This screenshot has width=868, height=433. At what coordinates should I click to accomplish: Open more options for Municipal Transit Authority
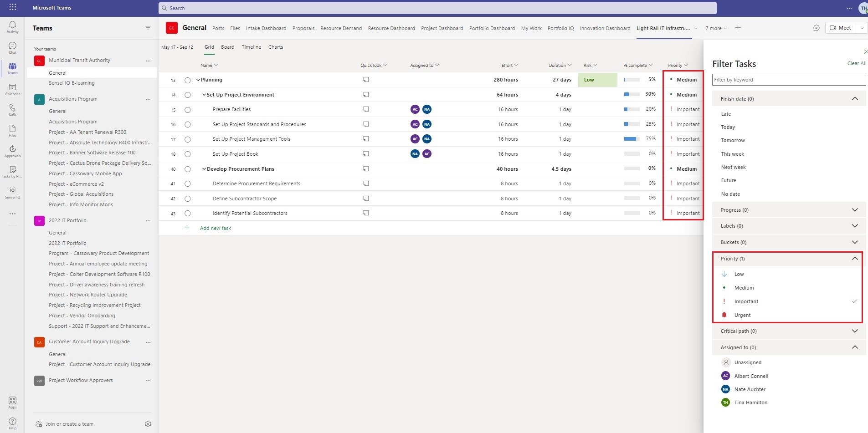point(148,61)
